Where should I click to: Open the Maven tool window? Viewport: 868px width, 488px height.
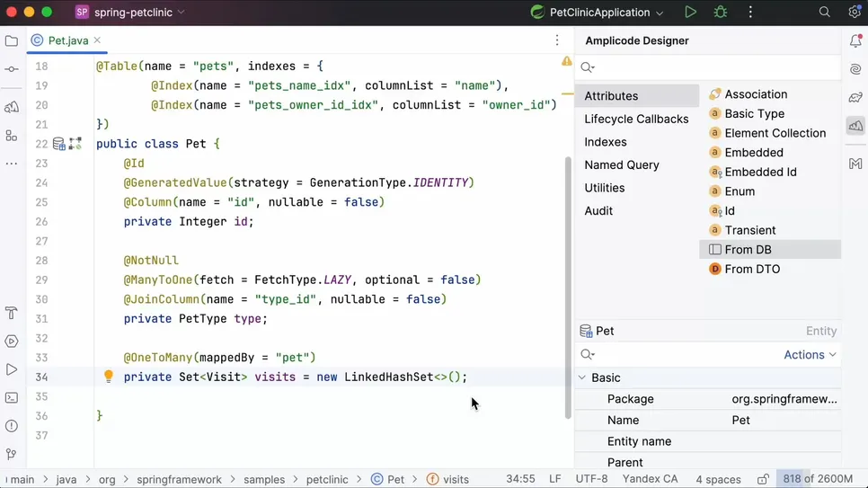tap(855, 164)
